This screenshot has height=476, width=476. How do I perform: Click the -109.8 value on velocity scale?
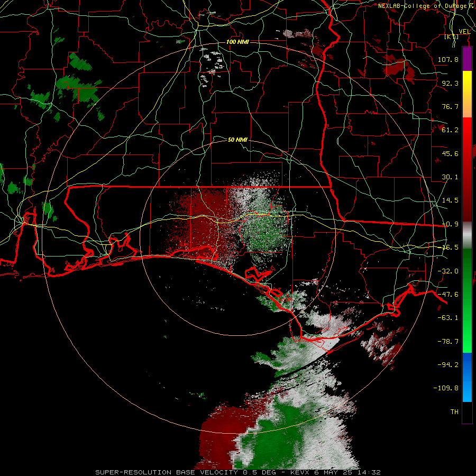pyautogui.click(x=446, y=388)
